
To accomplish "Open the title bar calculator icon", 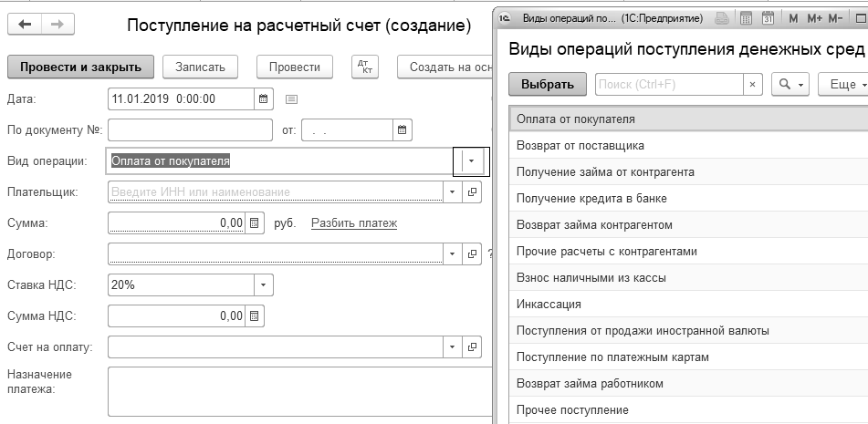I will [x=745, y=17].
